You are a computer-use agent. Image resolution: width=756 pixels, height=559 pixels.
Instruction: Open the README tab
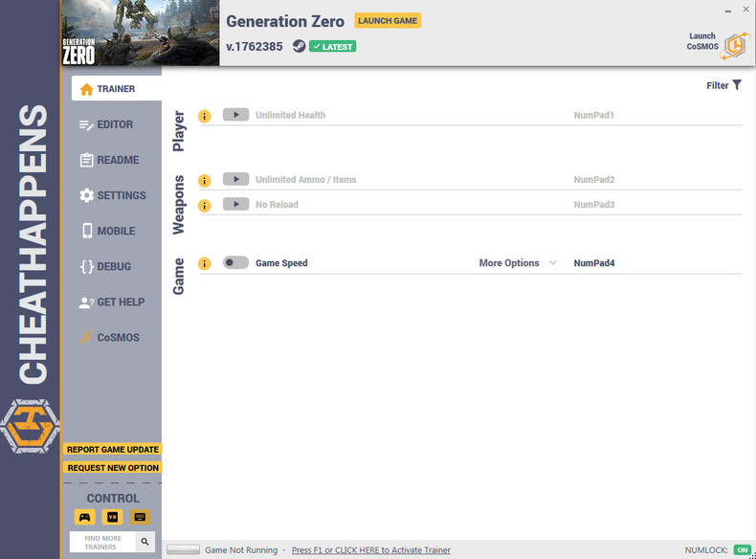pyautogui.click(x=109, y=160)
